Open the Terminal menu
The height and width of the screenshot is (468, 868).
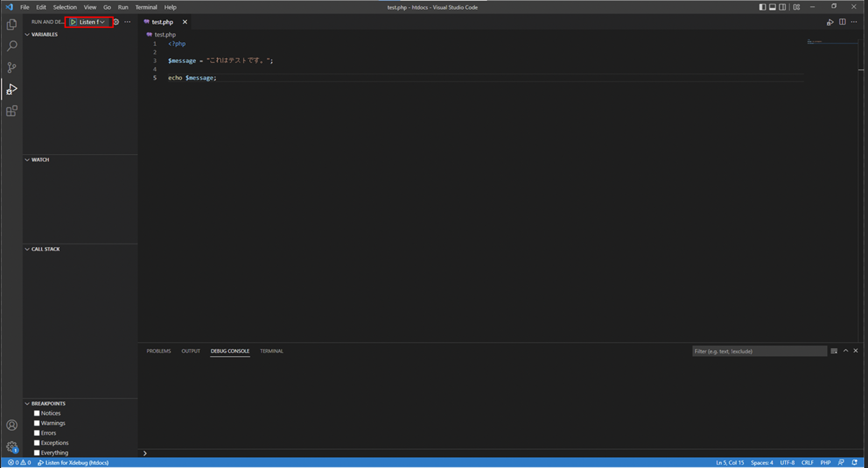click(x=146, y=7)
